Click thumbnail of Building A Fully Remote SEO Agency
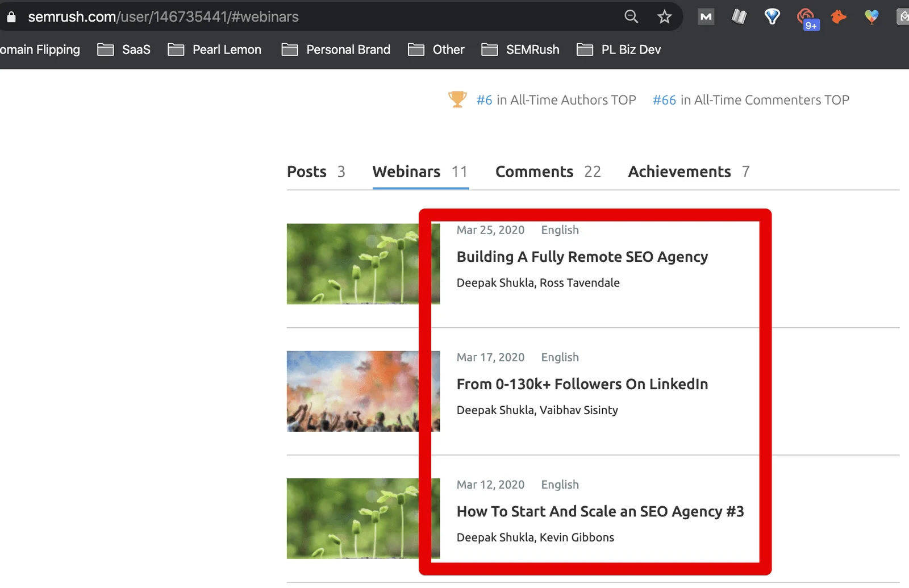Viewport: 909px width, 588px height. coord(363,264)
